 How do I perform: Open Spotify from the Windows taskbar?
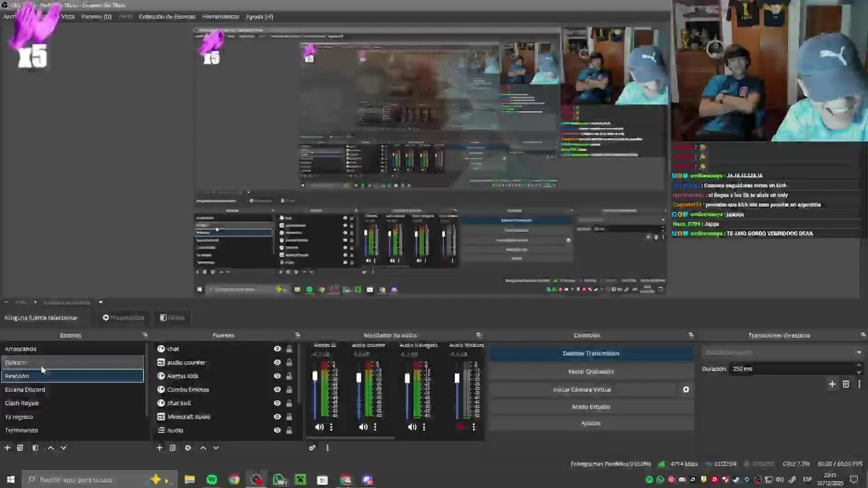click(212, 480)
